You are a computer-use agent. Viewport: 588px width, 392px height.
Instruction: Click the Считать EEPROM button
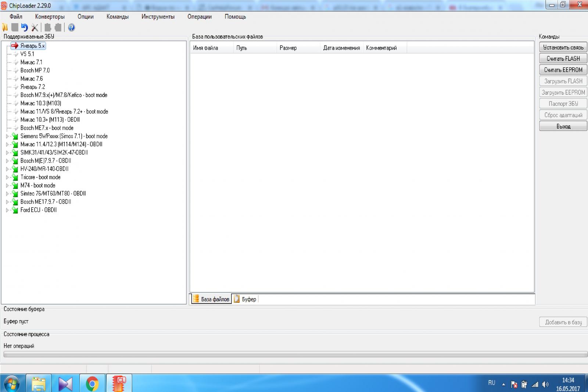coord(563,70)
